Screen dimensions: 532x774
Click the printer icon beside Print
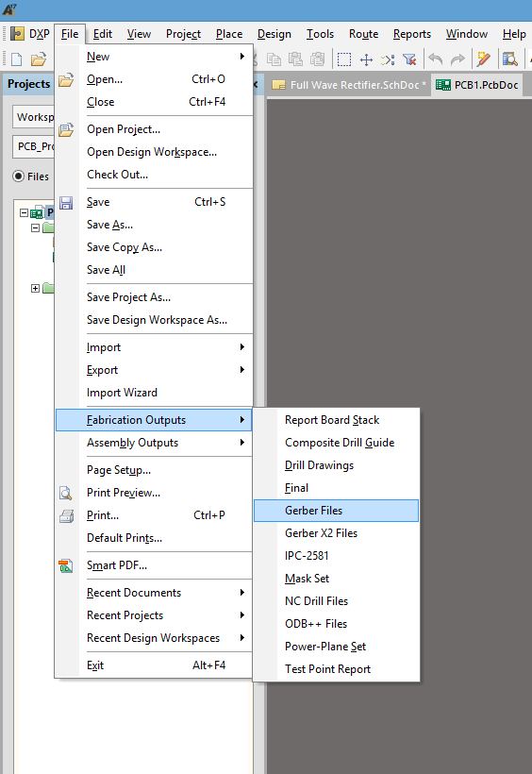coord(66,515)
